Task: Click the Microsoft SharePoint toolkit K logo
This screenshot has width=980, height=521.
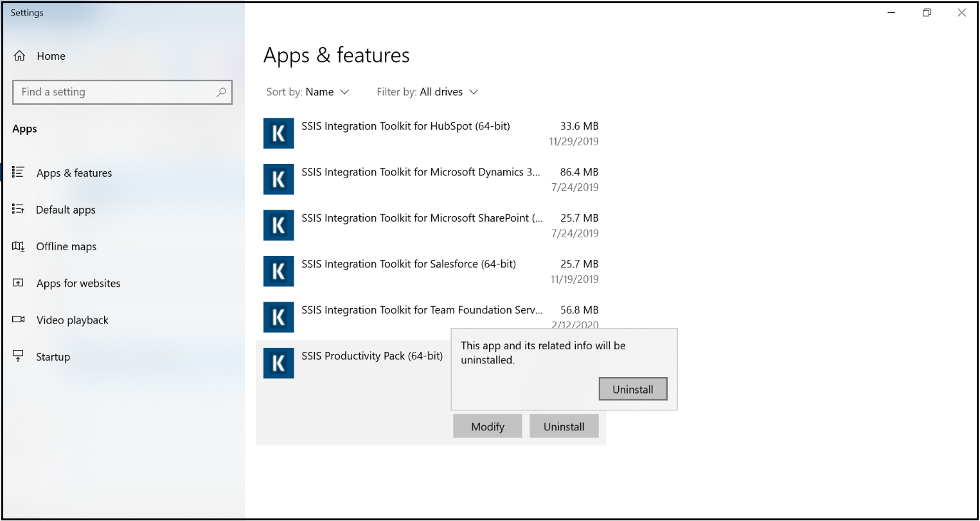Action: click(279, 225)
